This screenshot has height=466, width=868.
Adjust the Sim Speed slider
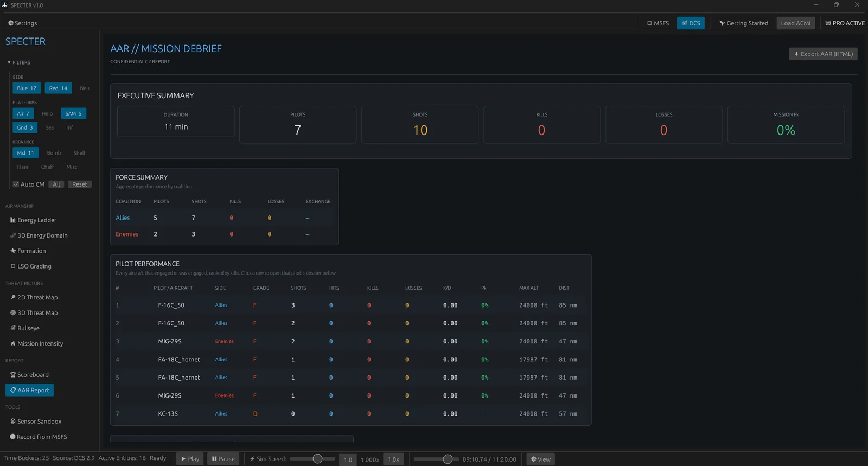pyautogui.click(x=313, y=459)
